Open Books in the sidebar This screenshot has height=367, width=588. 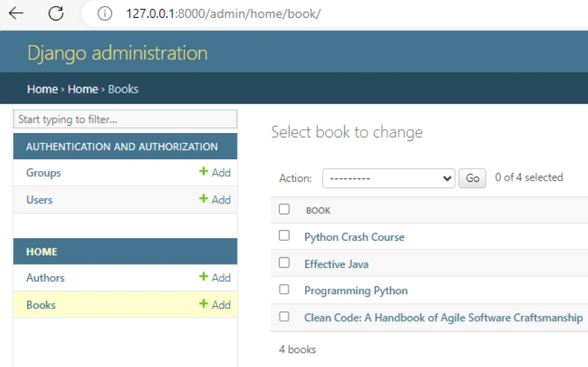tap(41, 305)
